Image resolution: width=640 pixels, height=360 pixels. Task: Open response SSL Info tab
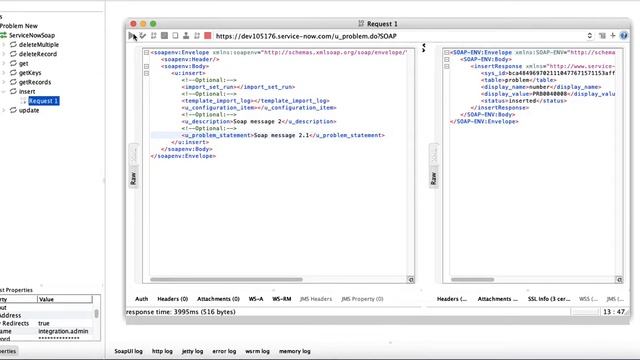(x=549, y=299)
